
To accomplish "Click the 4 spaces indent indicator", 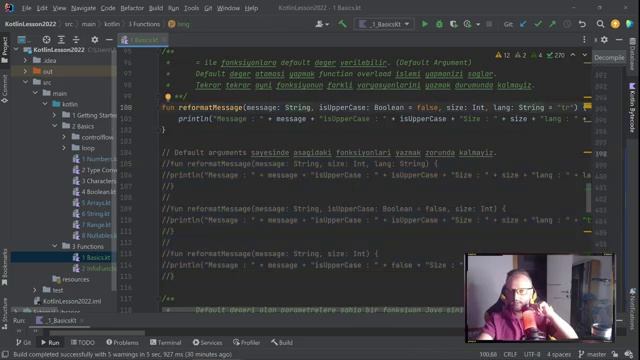I will point(559,354).
